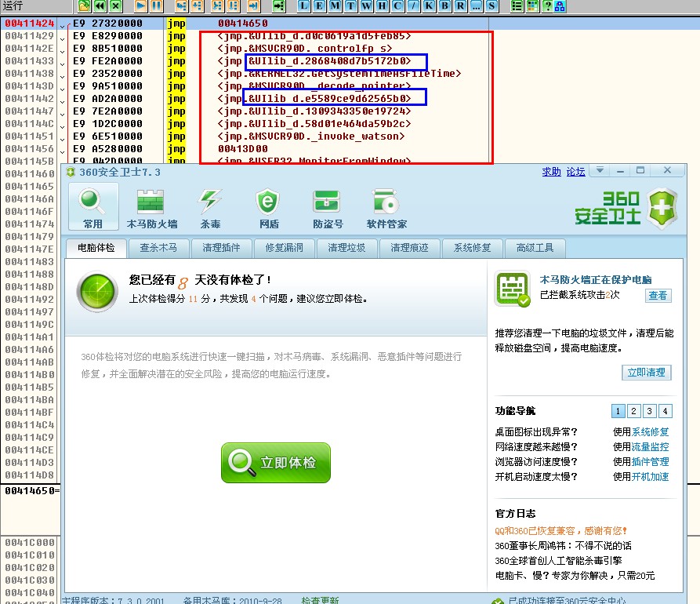
Task: Switch to the 高级工具 tab
Action: [x=535, y=248]
